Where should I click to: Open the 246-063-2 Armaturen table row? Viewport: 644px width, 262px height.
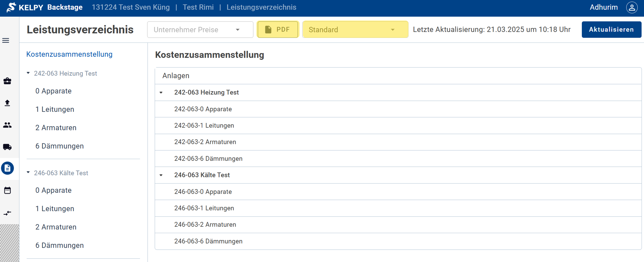(205, 225)
